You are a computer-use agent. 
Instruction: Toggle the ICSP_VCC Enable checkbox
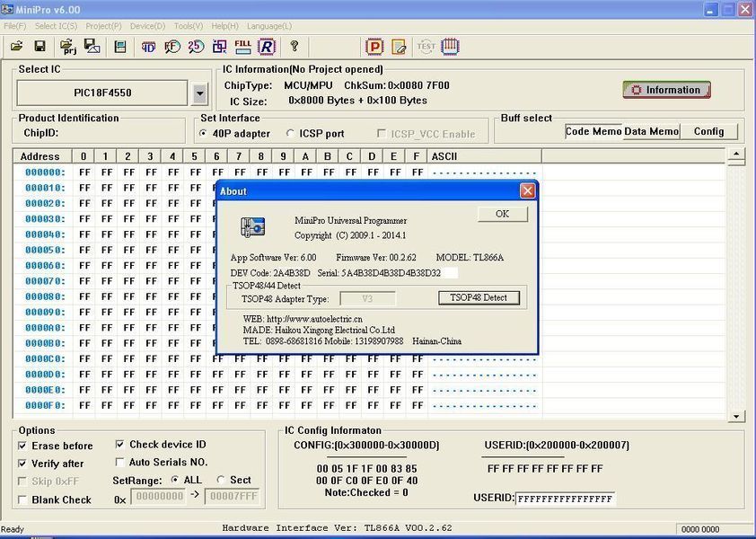(x=381, y=134)
